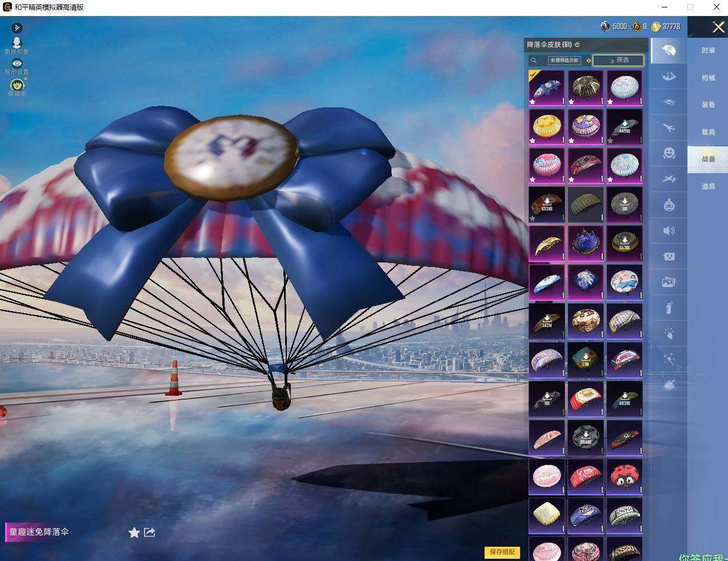Download the parachute skin labeled 445KB
This screenshot has height=561, width=728.
[x=625, y=126]
